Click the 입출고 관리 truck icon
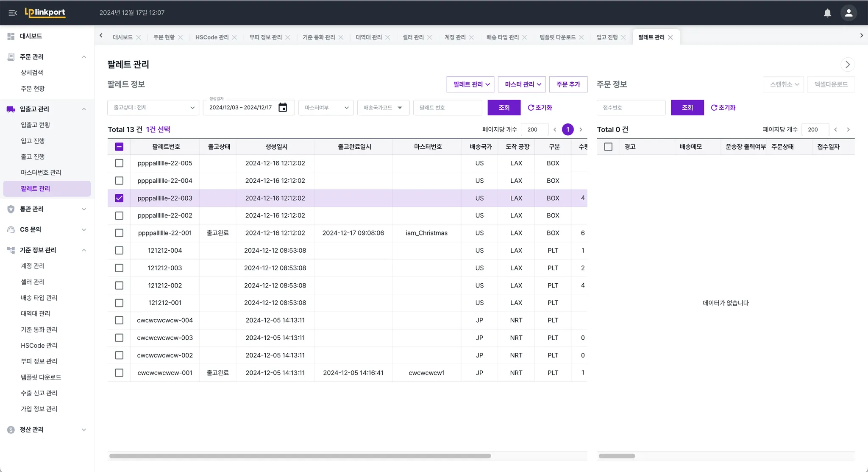Image resolution: width=868 pixels, height=472 pixels. click(11, 109)
